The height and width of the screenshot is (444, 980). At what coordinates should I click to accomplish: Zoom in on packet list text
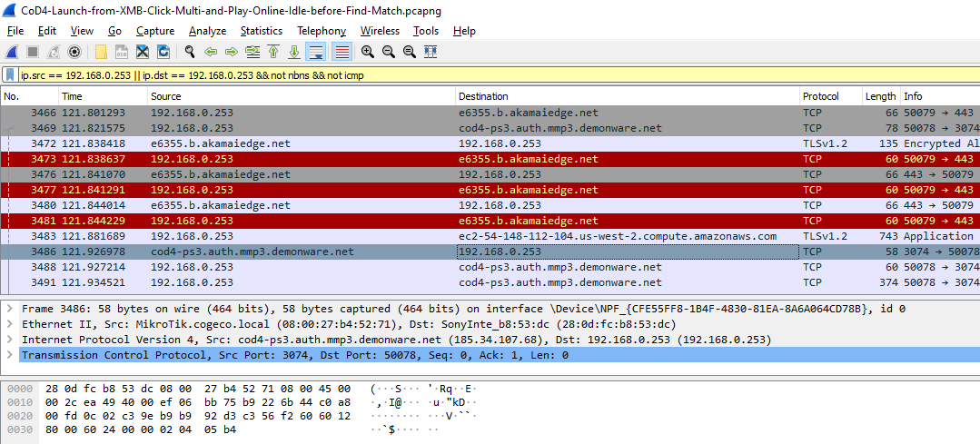coord(368,53)
